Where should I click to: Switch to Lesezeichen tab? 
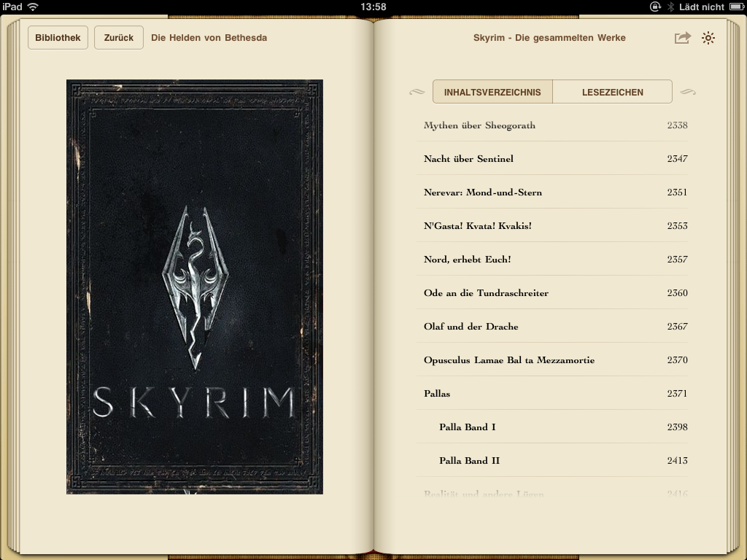click(613, 92)
